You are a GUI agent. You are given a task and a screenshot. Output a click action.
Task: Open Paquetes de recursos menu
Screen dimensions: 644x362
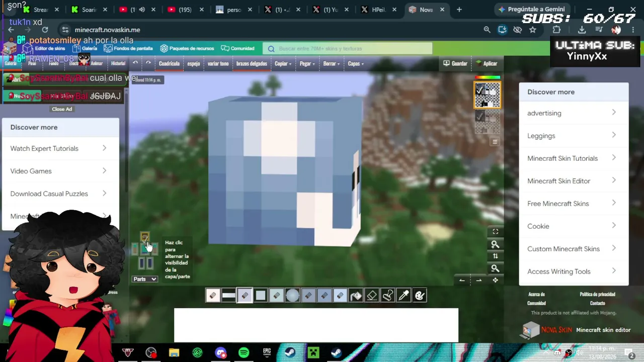187,48
